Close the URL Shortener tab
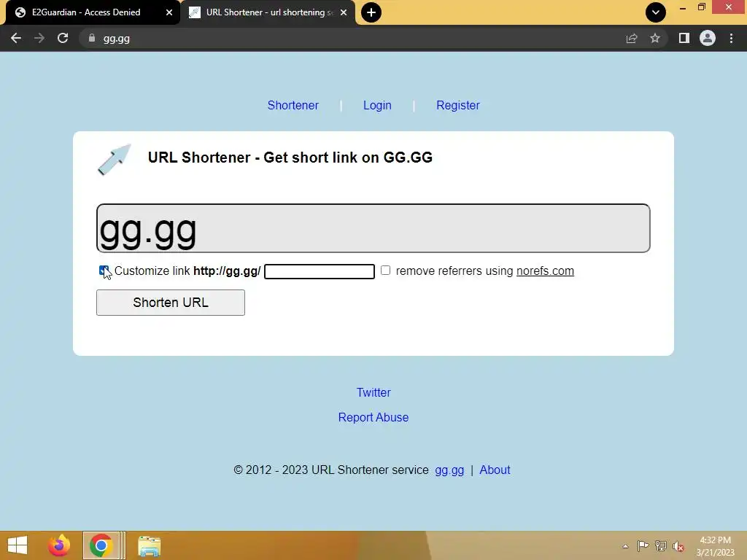This screenshot has width=747, height=560. 344,12
